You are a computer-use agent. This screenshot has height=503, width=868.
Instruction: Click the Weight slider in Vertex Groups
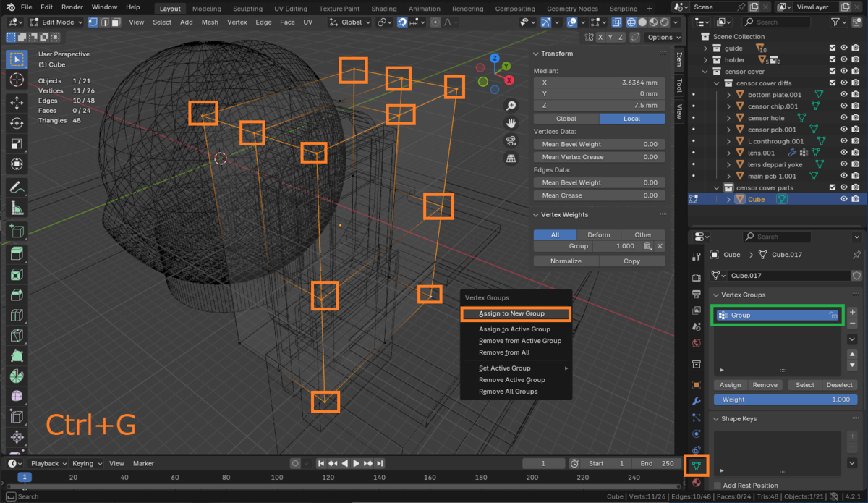[786, 400]
